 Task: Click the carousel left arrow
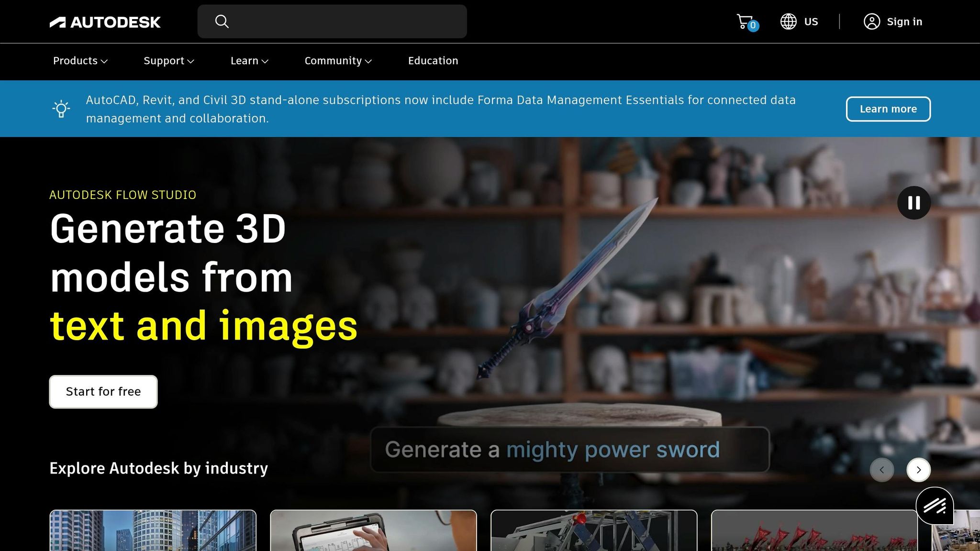pyautogui.click(x=882, y=470)
